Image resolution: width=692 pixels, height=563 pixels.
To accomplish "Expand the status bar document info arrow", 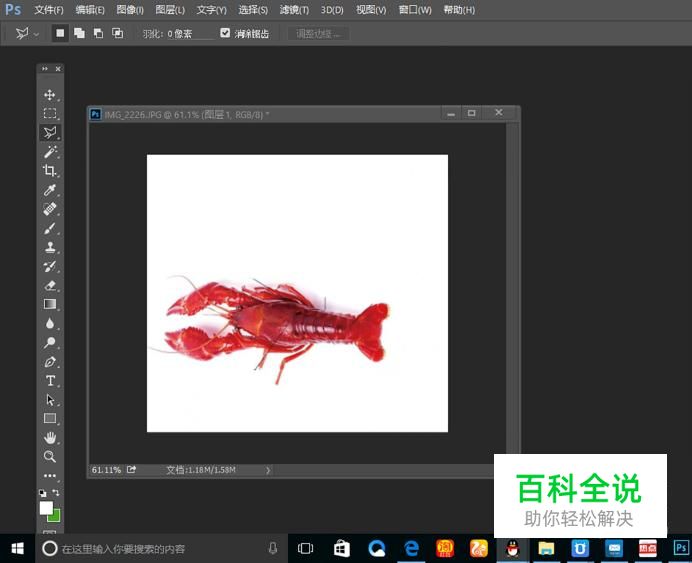I will click(268, 469).
